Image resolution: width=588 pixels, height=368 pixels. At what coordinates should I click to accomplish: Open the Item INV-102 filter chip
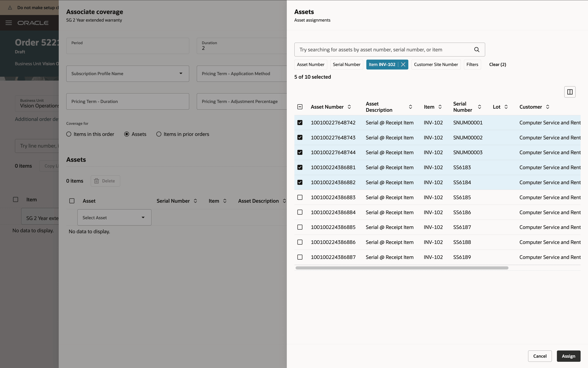click(x=382, y=64)
